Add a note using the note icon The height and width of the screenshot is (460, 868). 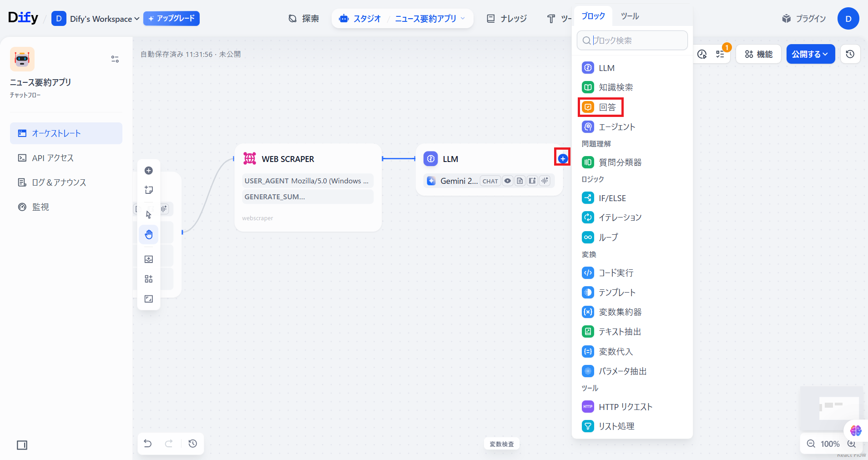coord(149,190)
